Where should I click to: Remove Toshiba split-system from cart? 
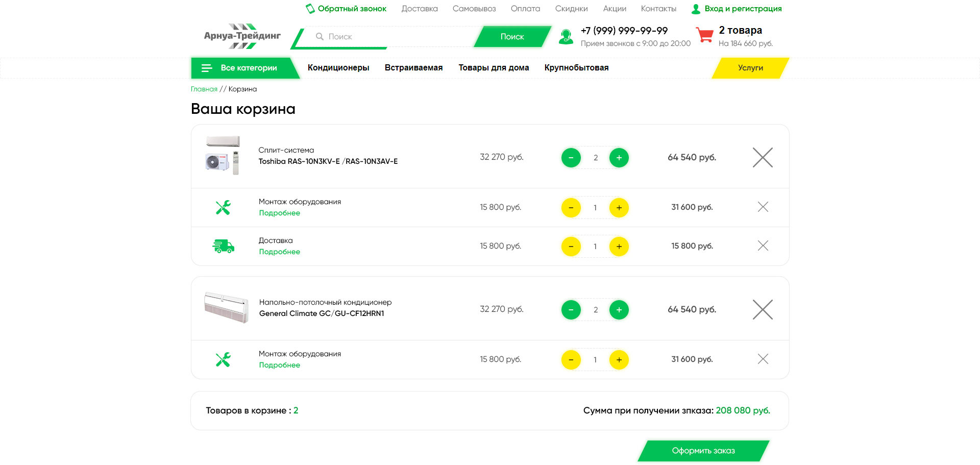point(763,157)
